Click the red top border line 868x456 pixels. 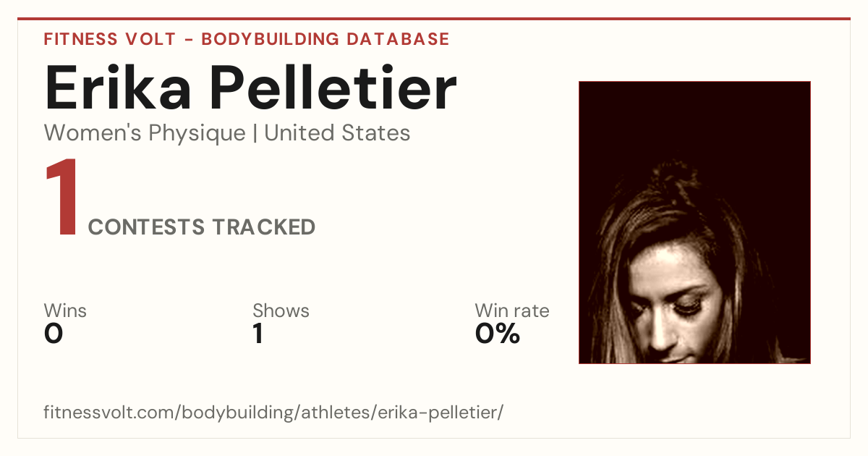(434, 19)
